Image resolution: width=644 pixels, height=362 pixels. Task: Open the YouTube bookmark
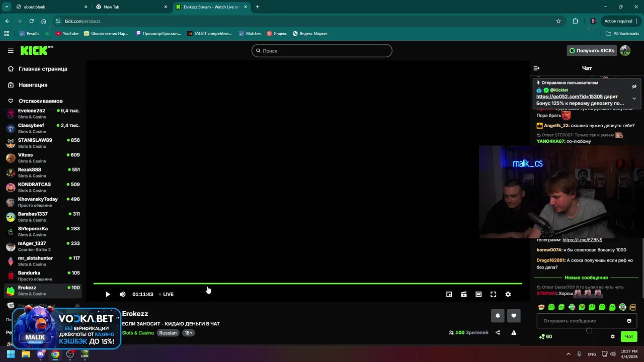pos(67,34)
